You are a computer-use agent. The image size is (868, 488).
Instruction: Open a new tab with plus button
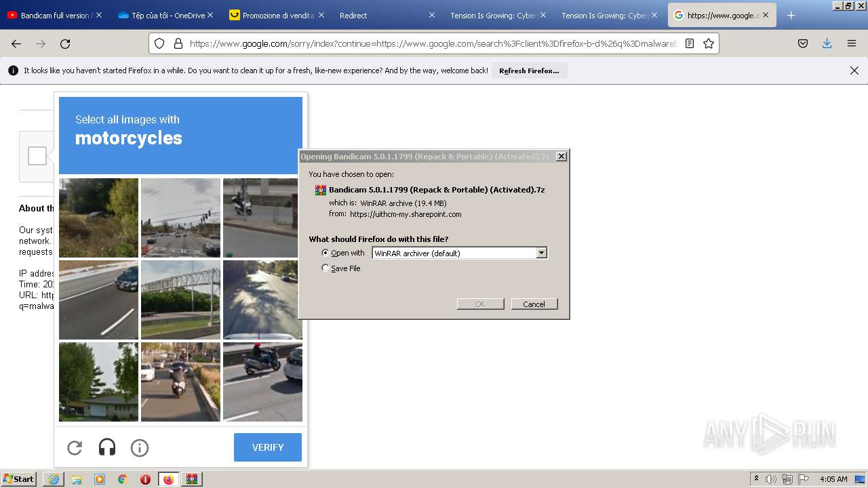pyautogui.click(x=791, y=15)
